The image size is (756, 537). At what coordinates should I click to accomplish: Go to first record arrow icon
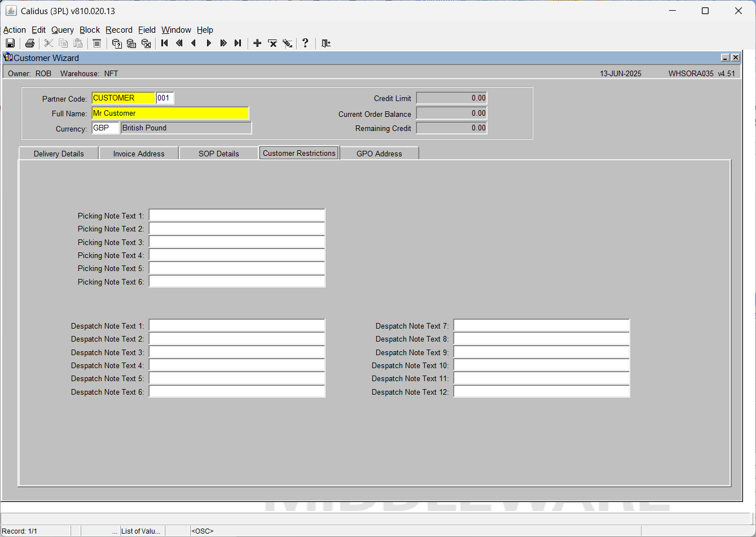(x=165, y=43)
